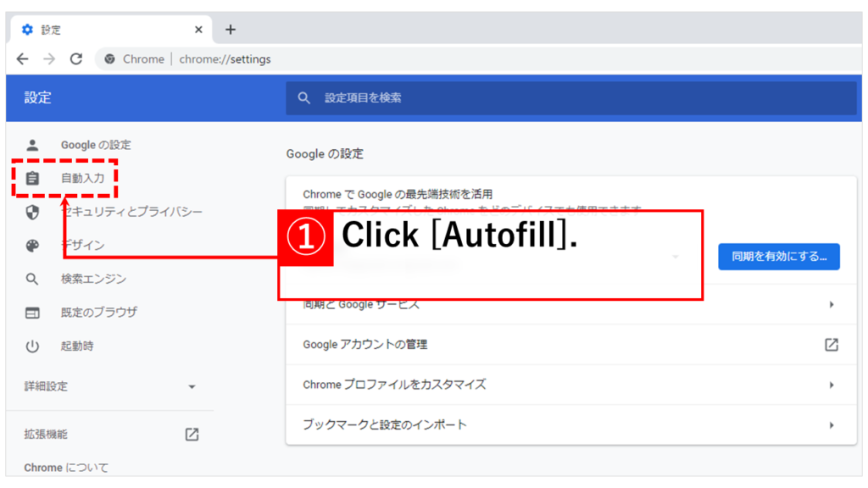Select the 設定 browser tab
The width and height of the screenshot is (868, 488).
(x=111, y=30)
